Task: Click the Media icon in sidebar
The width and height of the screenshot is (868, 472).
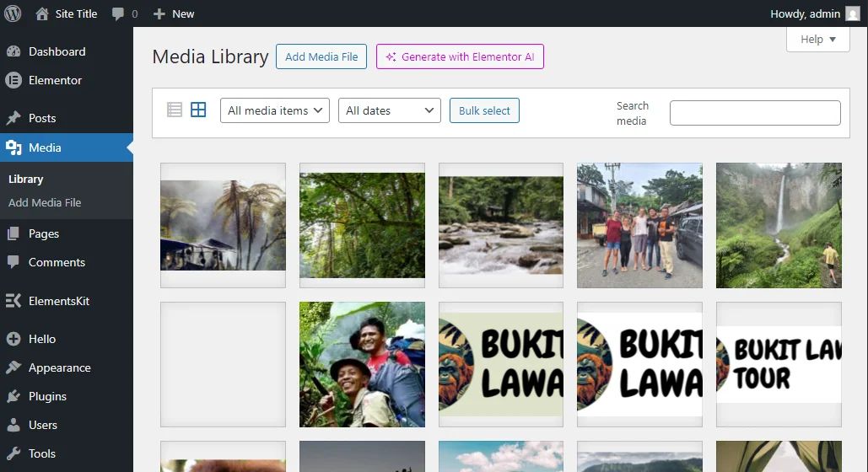Action: (13, 147)
